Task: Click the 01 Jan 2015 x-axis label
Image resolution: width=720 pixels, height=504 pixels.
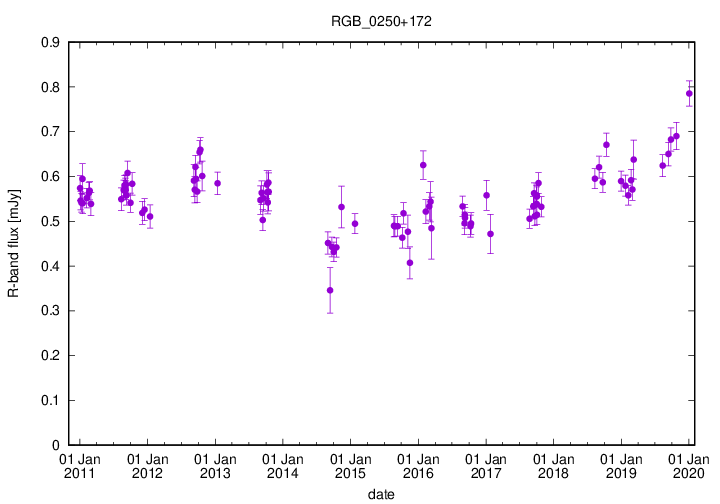Action: (350, 464)
